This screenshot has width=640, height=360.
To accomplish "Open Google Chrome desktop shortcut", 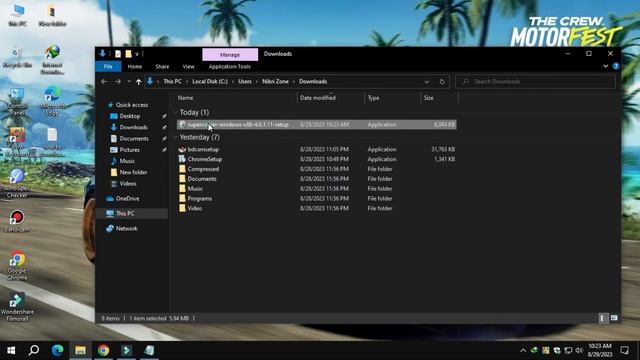I will (x=17, y=265).
